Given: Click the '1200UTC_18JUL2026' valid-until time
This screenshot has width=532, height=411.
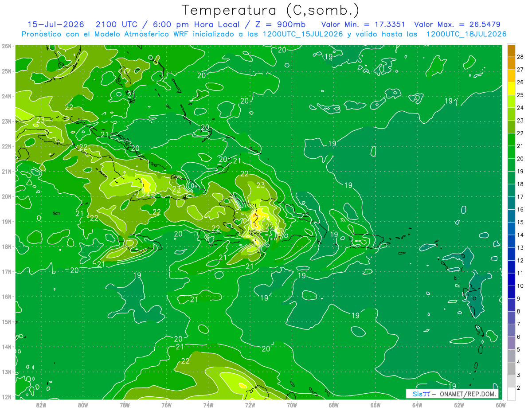Looking at the screenshot, I should 466,34.
